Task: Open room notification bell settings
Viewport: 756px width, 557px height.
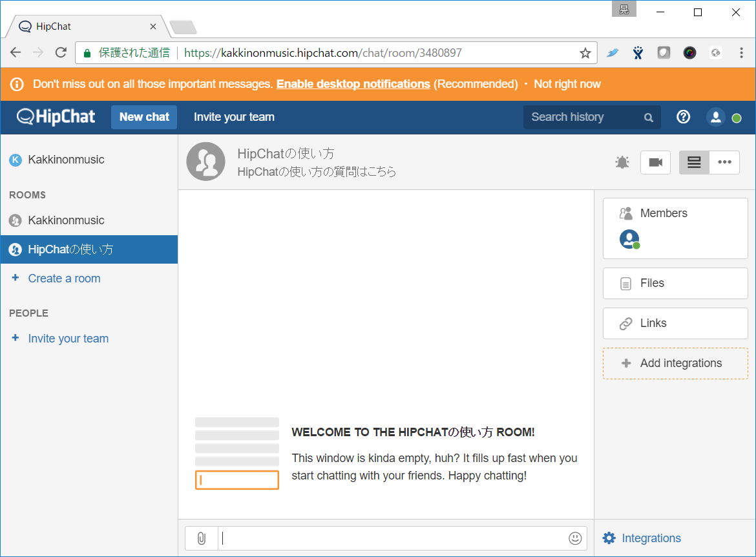Action: coord(622,162)
